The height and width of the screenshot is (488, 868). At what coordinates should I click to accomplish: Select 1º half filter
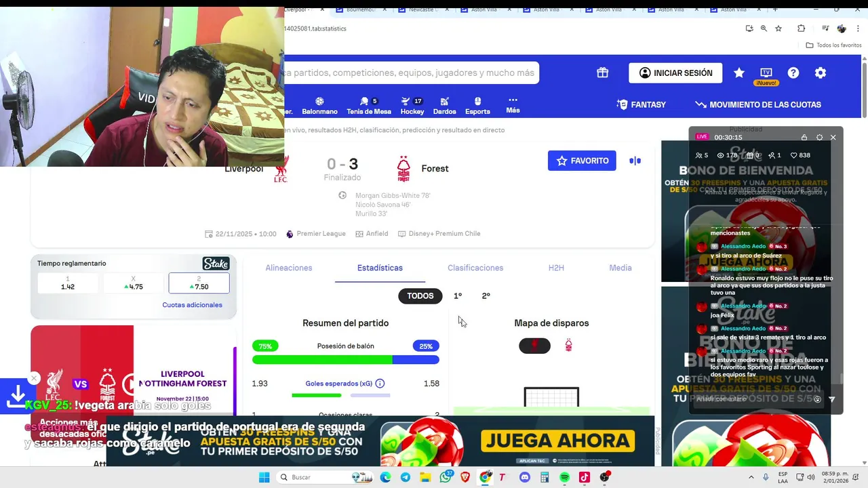458,296
